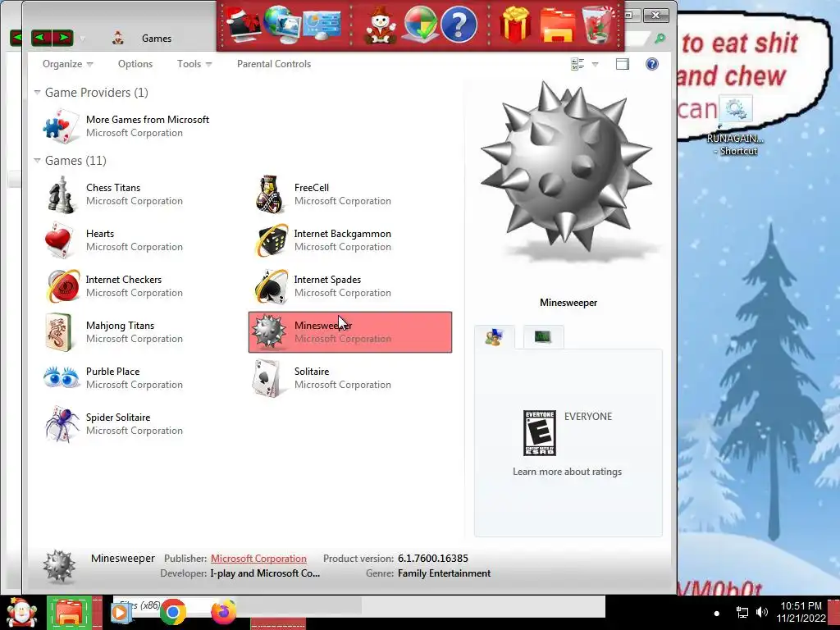
Task: Collapse the Games (11) group
Action: pos(37,161)
